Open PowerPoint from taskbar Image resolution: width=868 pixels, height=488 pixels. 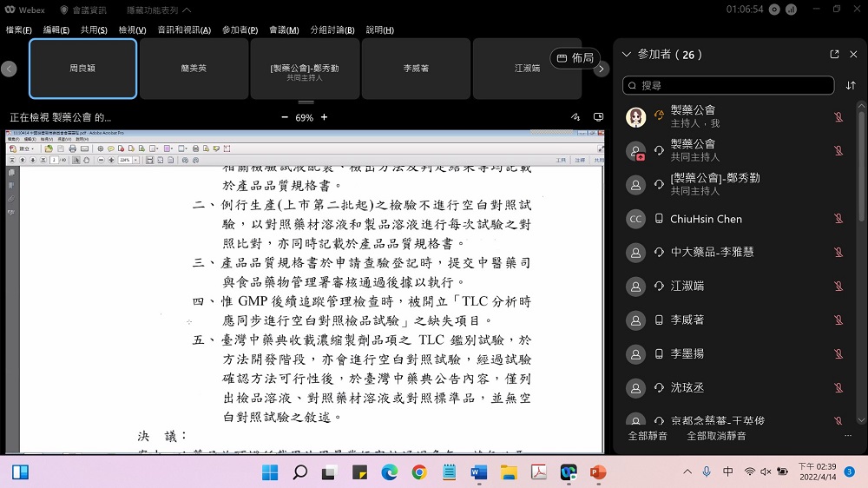pyautogui.click(x=598, y=472)
